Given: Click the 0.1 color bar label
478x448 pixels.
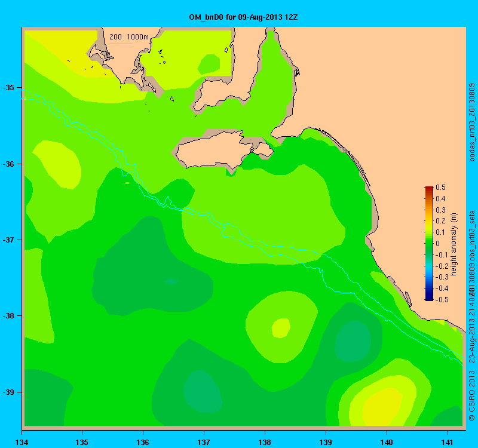Looking at the screenshot, I should point(440,232).
